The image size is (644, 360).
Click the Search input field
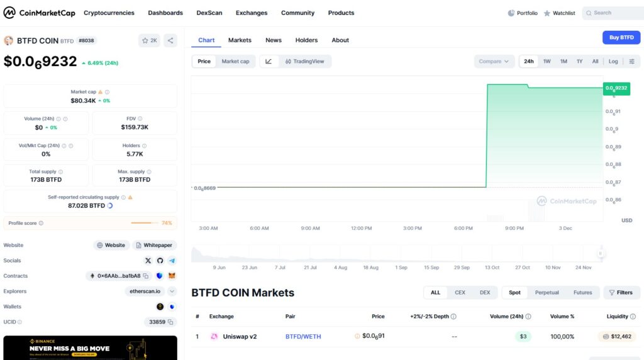613,13
